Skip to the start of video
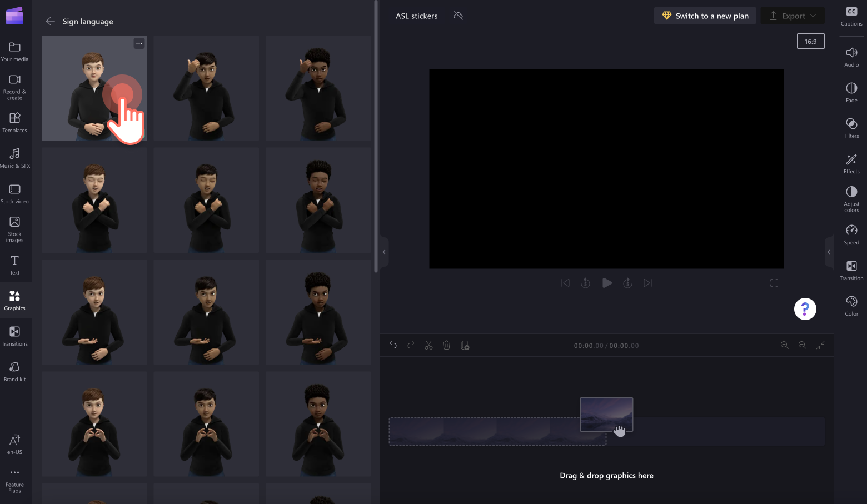Screen dimensions: 867x504 (x=565, y=283)
